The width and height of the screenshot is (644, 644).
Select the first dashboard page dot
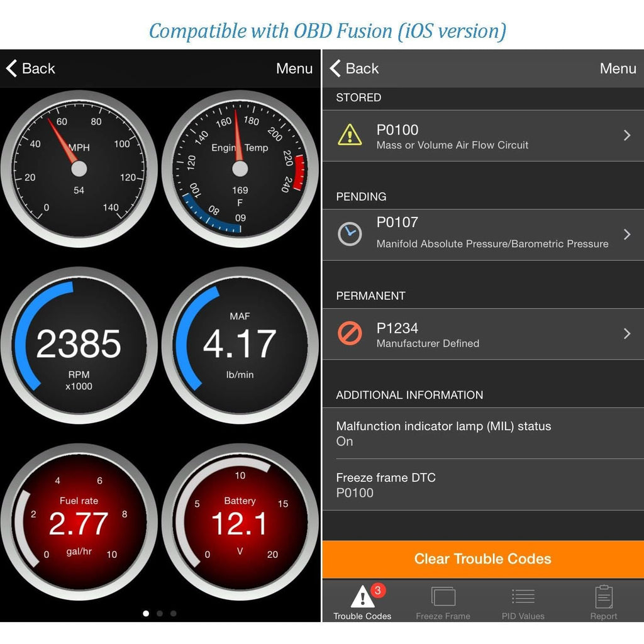pyautogui.click(x=146, y=614)
